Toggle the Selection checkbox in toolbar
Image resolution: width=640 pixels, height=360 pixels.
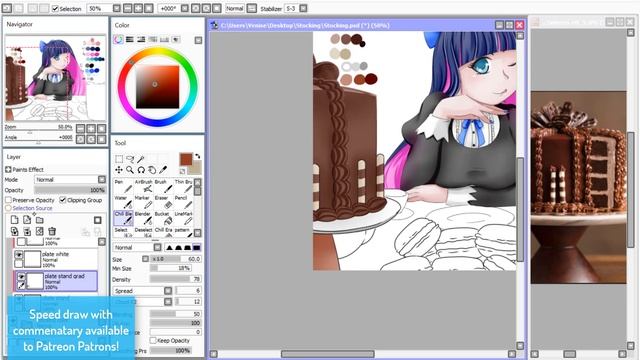coord(55,9)
